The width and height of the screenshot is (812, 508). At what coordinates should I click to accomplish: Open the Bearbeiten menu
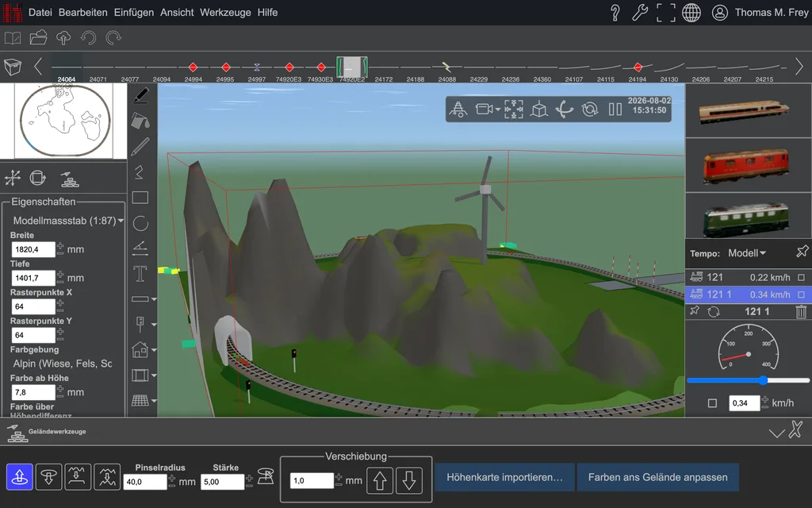pos(82,13)
